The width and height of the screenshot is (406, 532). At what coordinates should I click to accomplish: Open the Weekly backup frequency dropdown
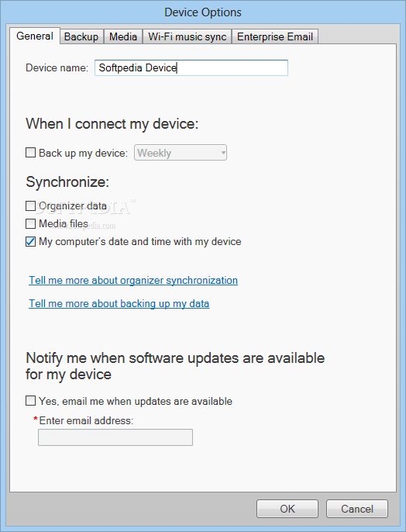181,153
